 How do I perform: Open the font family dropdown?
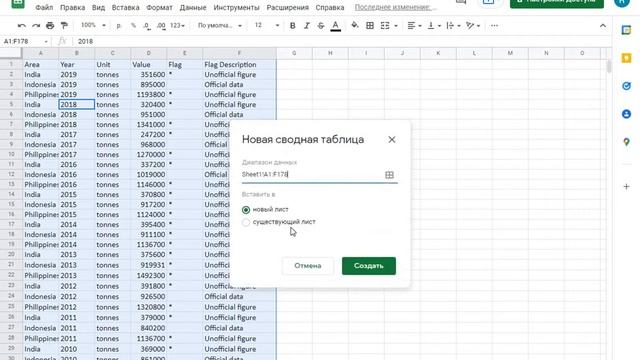coord(220,26)
